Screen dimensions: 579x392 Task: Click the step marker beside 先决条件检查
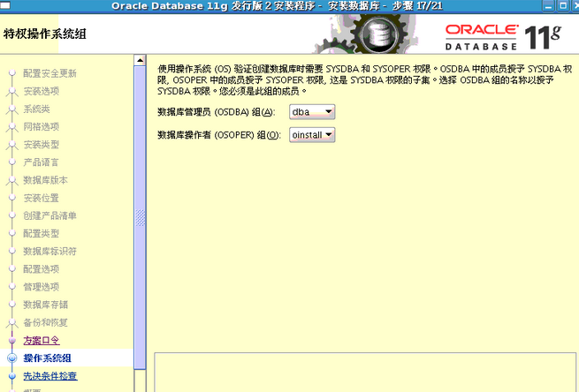[x=12, y=376]
